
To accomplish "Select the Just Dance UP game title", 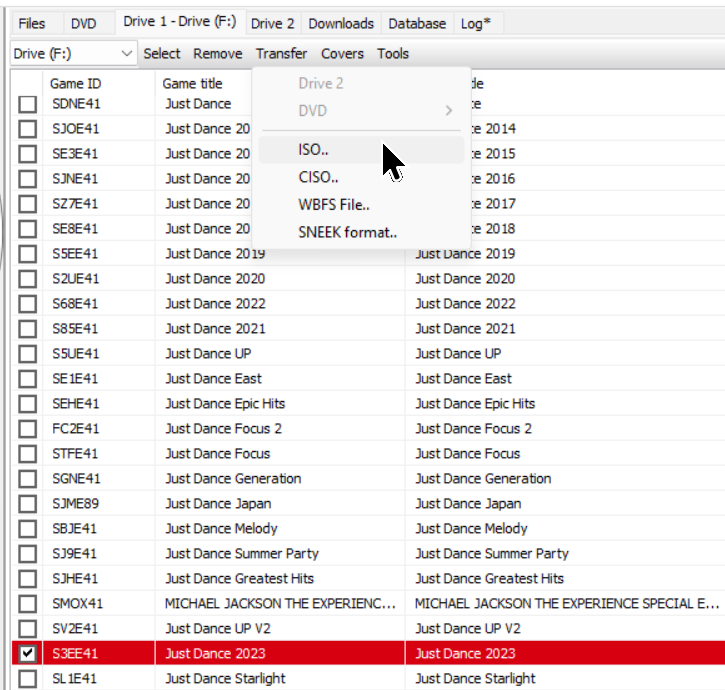I will [x=209, y=354].
